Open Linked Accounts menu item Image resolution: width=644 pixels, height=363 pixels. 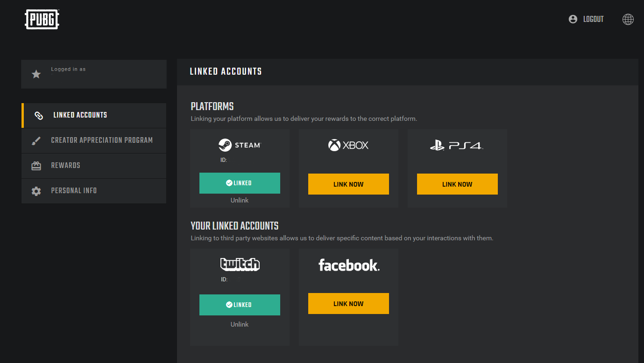tap(80, 115)
